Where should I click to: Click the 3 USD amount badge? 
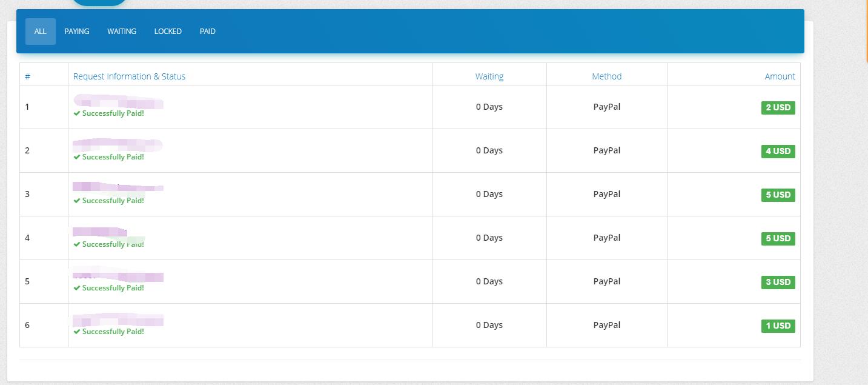tap(778, 282)
